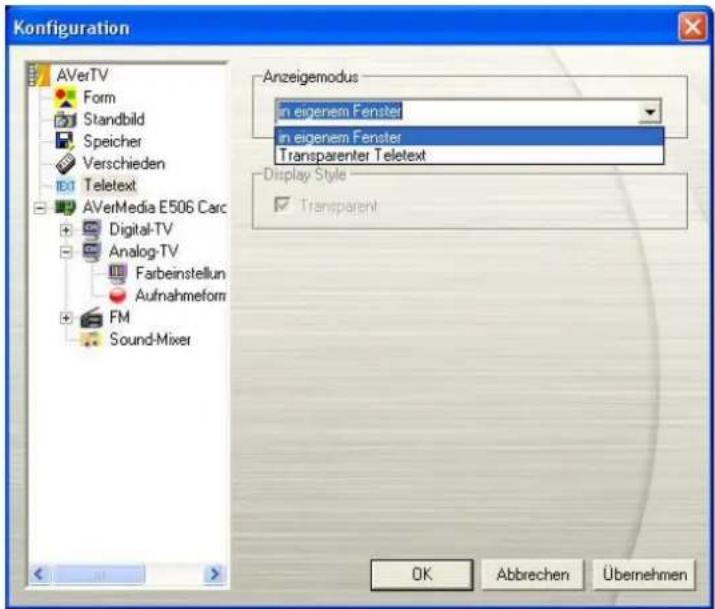Click the Teletext TEXT icon
Image resolution: width=715 pixels, height=609 pixels.
[65, 186]
